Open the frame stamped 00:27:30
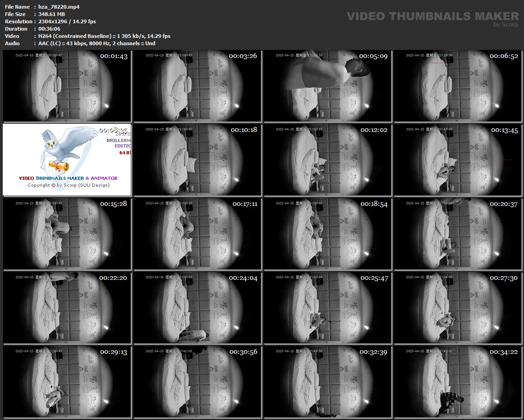 (x=458, y=308)
